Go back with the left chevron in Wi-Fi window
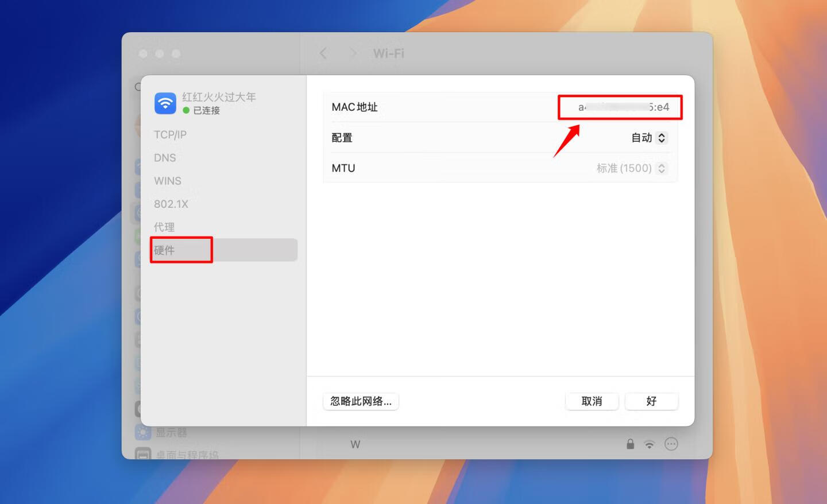 click(x=323, y=53)
